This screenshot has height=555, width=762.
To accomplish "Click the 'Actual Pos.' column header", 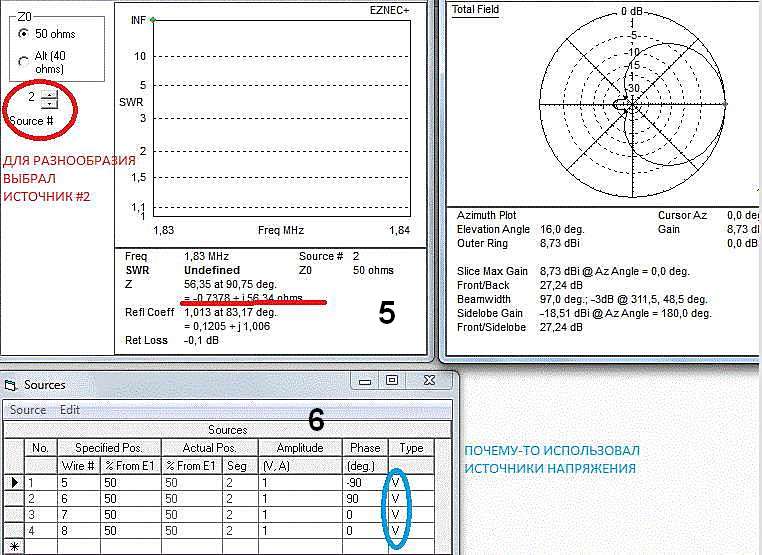I will point(209,448).
